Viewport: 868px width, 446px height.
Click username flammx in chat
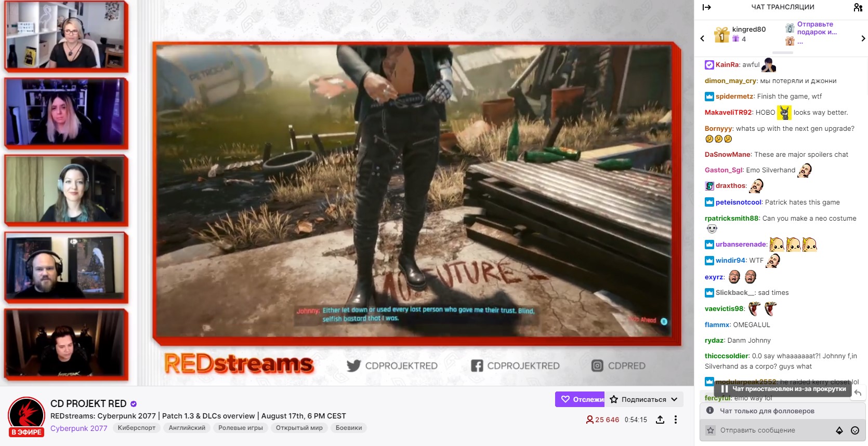point(717,325)
